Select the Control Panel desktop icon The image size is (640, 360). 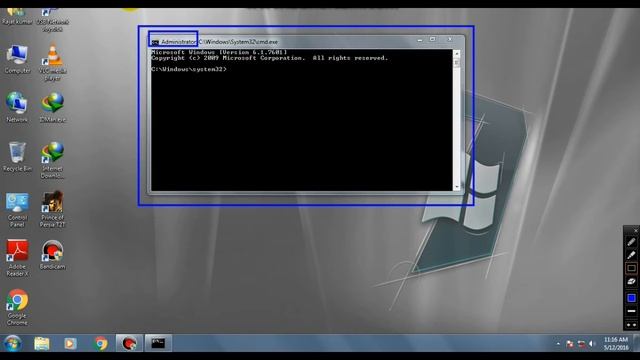[x=17, y=210]
